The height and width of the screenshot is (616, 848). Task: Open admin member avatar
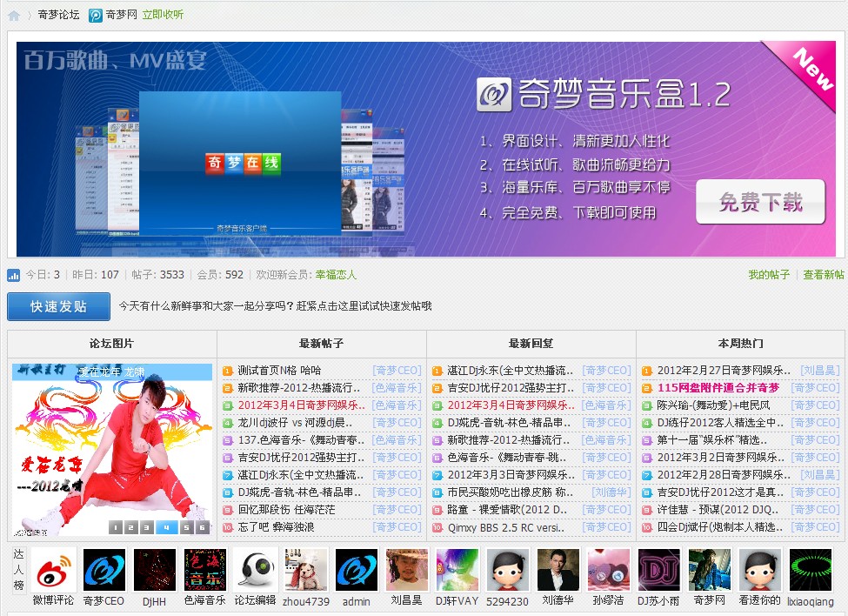(x=357, y=570)
